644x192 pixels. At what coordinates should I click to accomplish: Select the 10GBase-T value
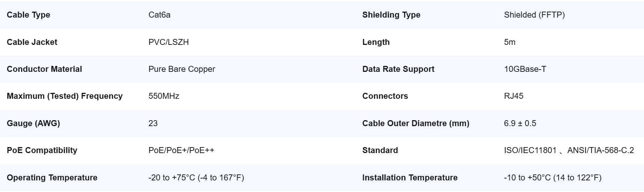(525, 69)
